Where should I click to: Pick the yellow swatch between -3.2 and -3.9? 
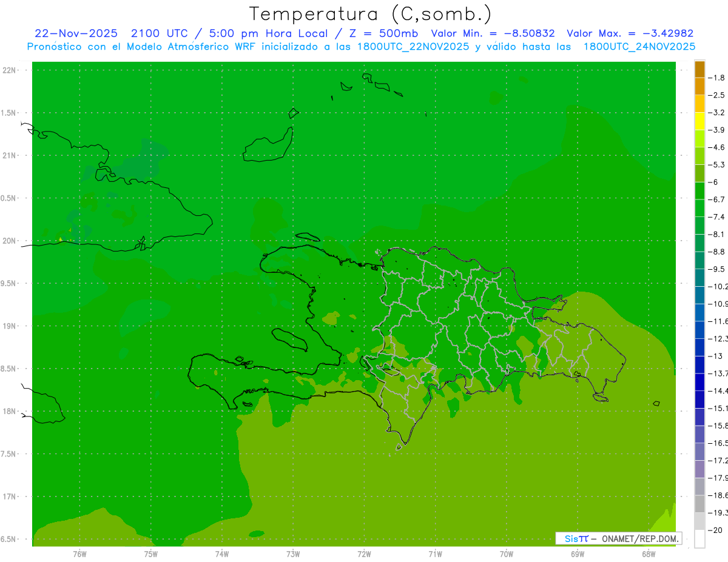tap(699, 121)
